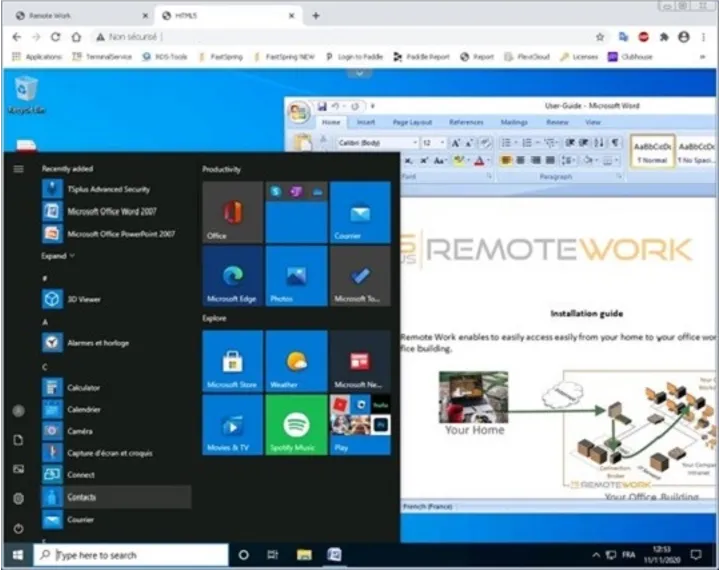Switch to Word Page Layout tab
Image resolution: width=720 pixels, height=570 pixels.
(412, 122)
